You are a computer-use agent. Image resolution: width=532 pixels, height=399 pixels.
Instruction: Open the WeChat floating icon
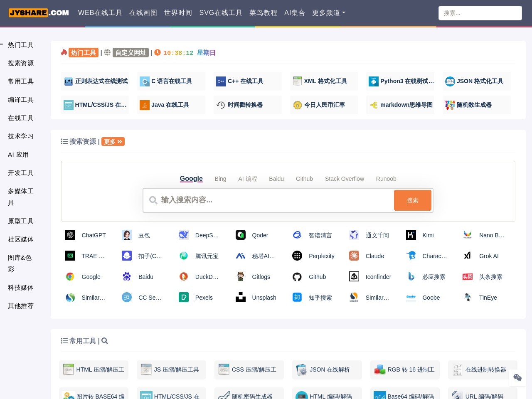[x=517, y=377]
